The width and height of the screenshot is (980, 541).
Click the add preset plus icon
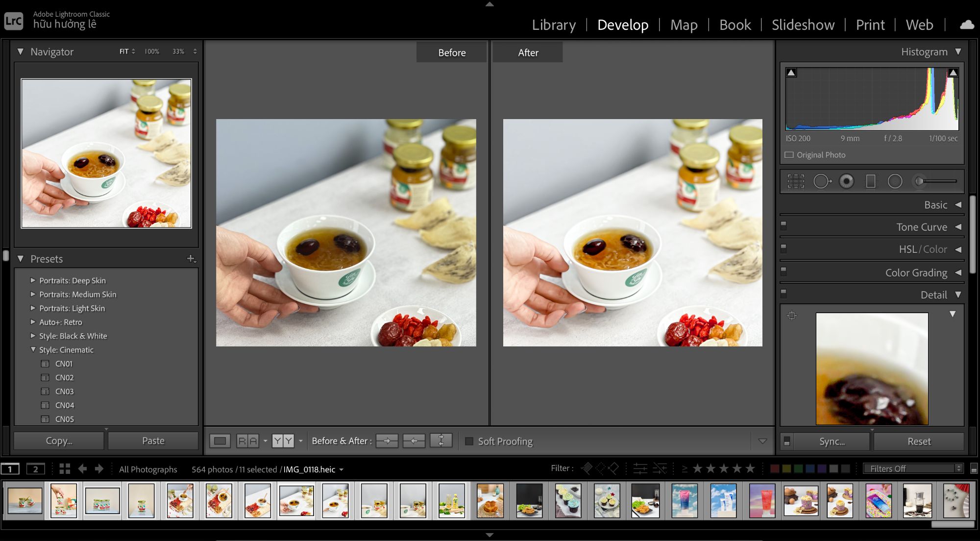(191, 259)
